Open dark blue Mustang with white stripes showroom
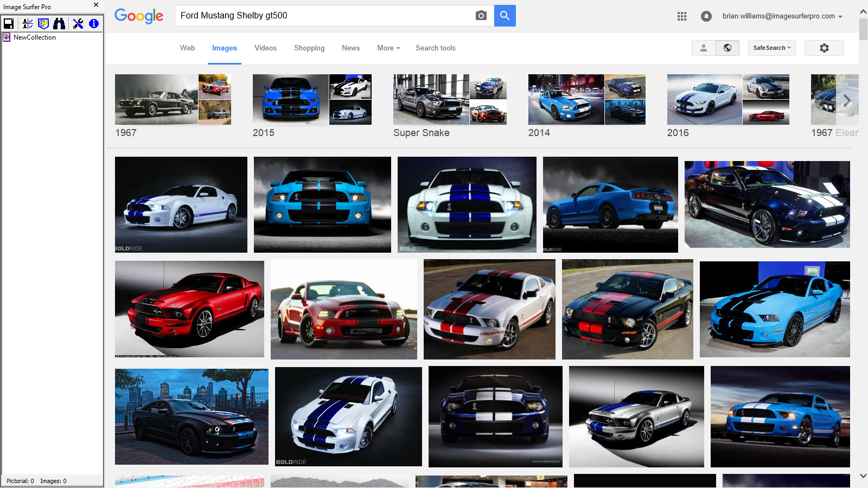868x488 pixels. click(x=767, y=204)
